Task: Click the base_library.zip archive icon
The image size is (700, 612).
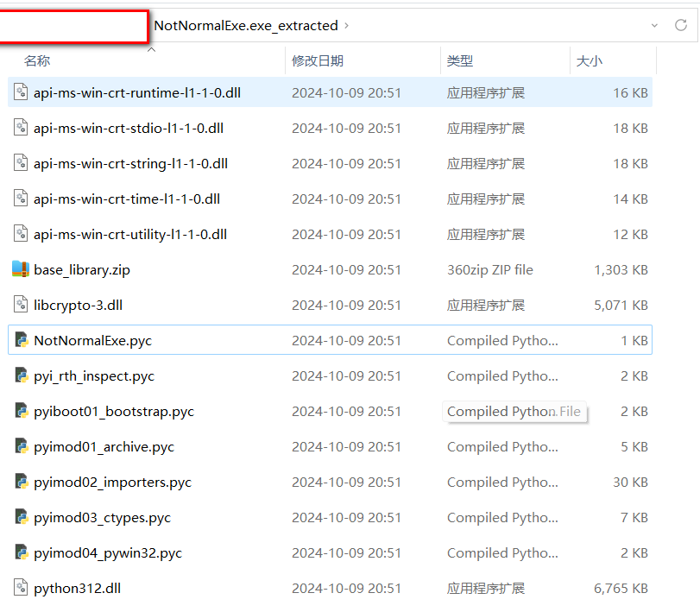Action: click(22, 269)
